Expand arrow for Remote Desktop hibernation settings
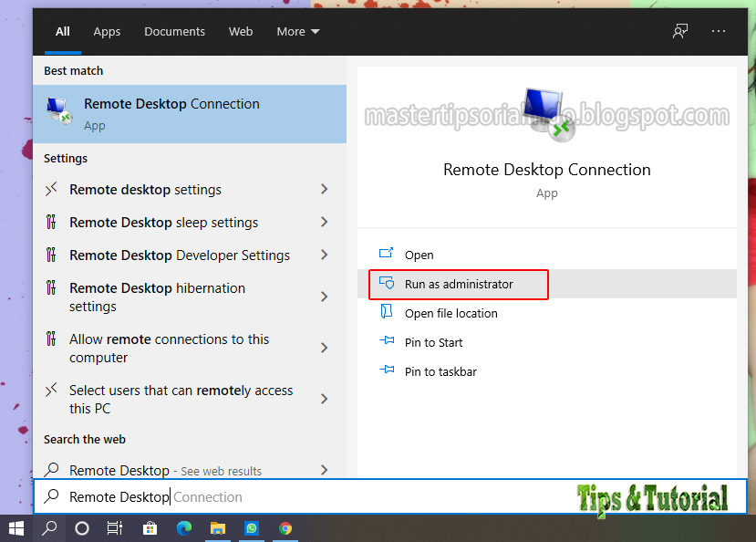 324,297
